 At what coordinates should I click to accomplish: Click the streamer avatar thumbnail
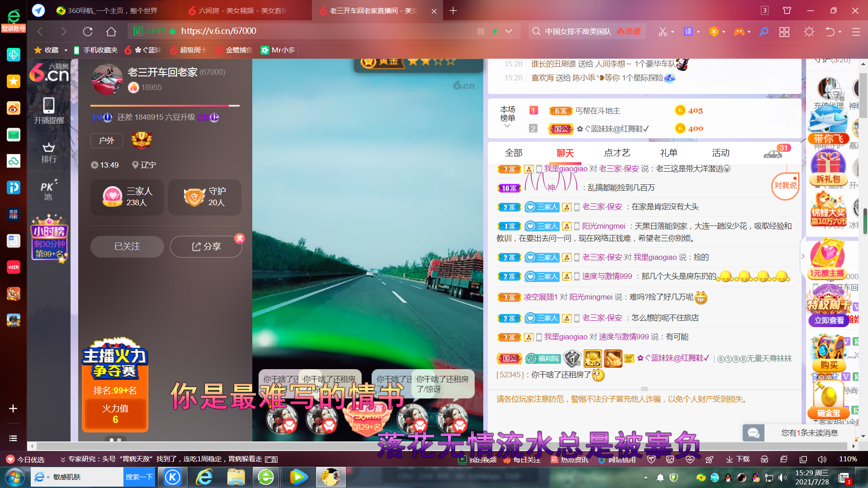pos(107,79)
